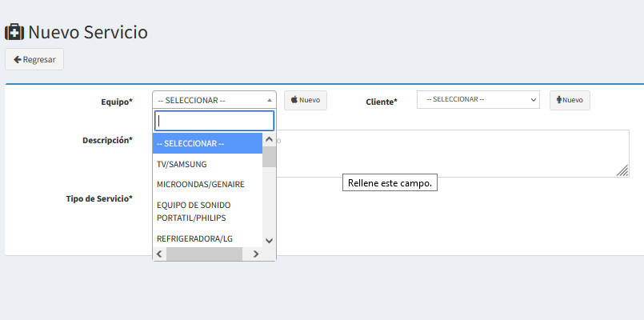Click the right arrow of the horizontal scrollbar
Image resolution: width=644 pixels, height=320 pixels.
[x=255, y=254]
